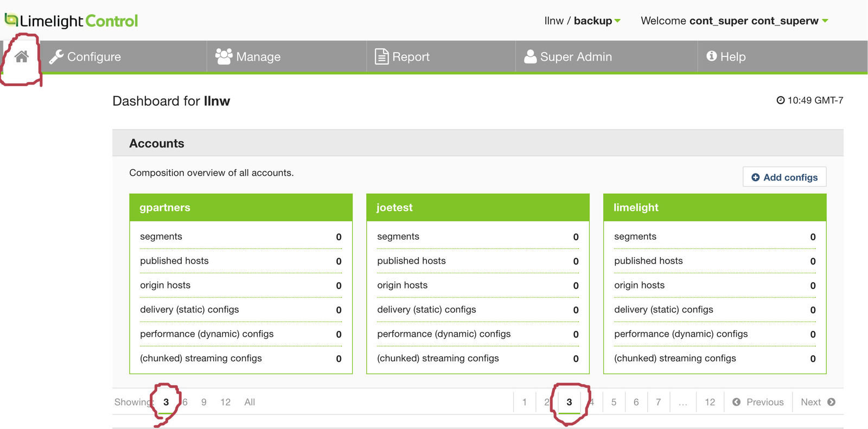Jump to page 12 in pagination
Viewport: 868px width, 429px height.
[x=710, y=402]
